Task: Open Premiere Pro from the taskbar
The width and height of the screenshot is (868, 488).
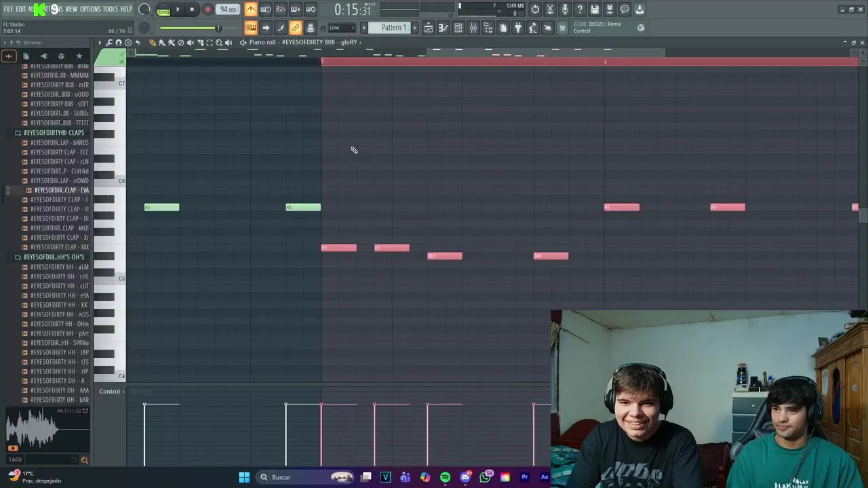Action: (x=524, y=477)
